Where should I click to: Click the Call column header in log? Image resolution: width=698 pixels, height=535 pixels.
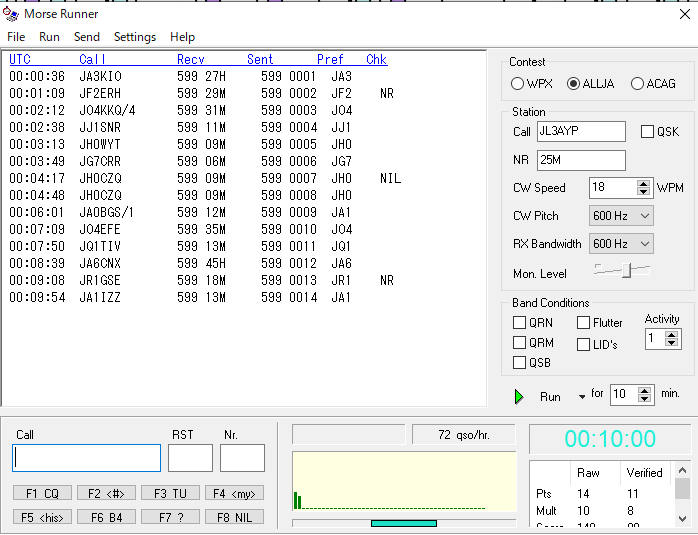coord(92,60)
